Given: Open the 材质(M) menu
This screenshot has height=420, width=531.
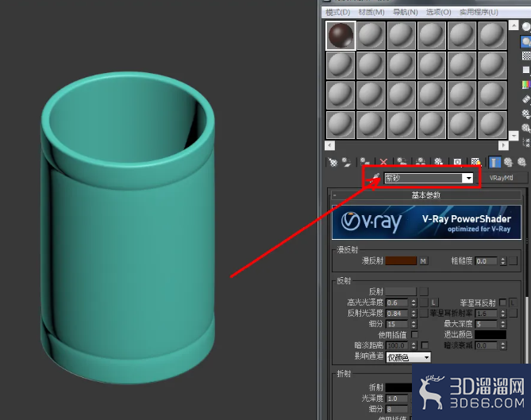Looking at the screenshot, I should coord(371,12).
